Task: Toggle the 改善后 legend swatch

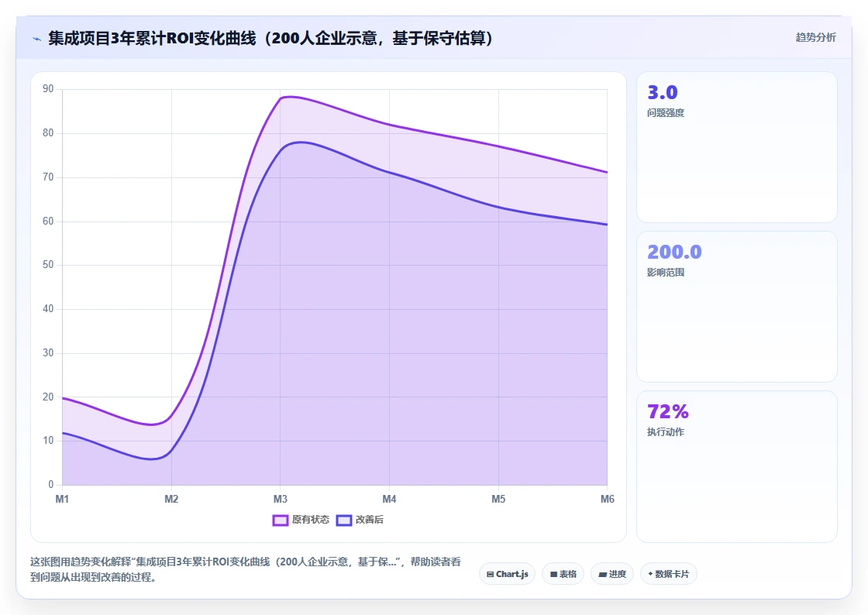Action: [x=344, y=520]
